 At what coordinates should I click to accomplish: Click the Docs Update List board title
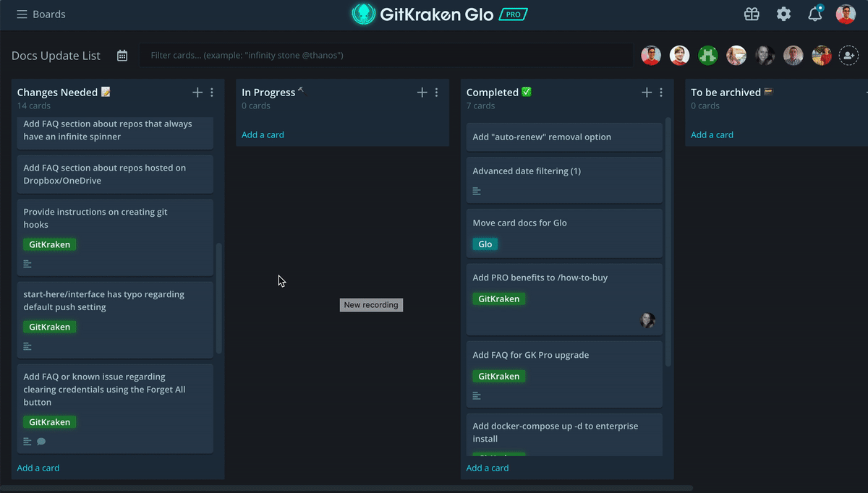pos(56,56)
